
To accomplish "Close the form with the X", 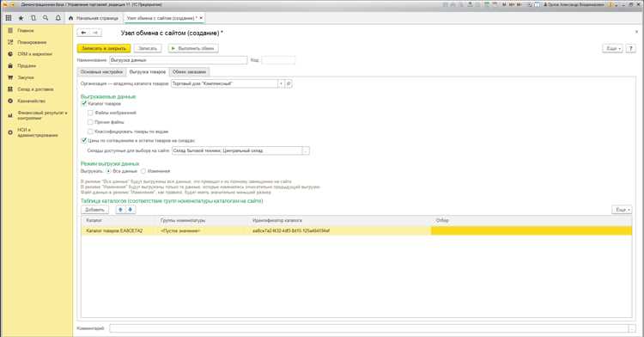I will pos(636,32).
